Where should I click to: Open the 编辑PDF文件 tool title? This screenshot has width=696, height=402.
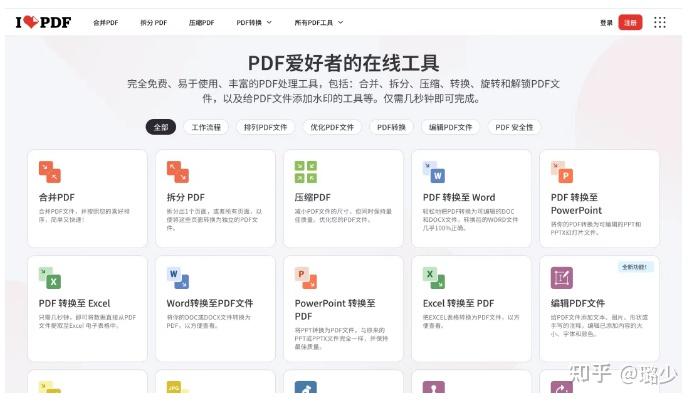[x=577, y=303]
